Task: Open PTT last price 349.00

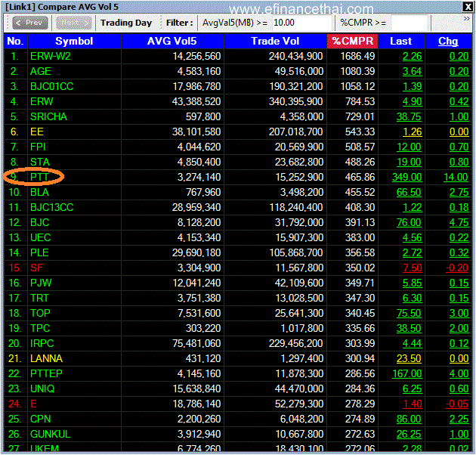Action: tap(406, 177)
